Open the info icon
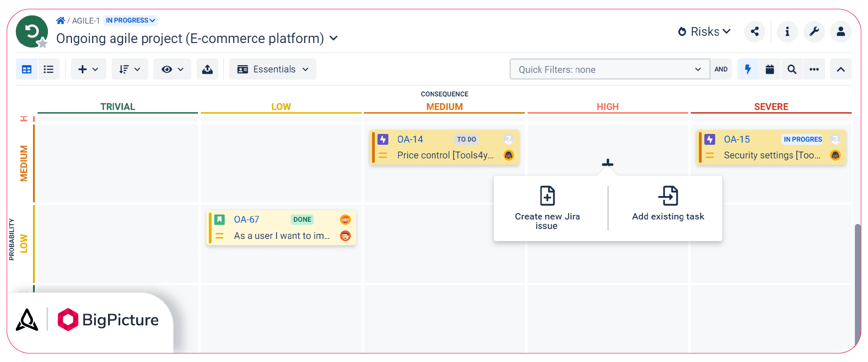This screenshot has width=868, height=362. click(787, 32)
